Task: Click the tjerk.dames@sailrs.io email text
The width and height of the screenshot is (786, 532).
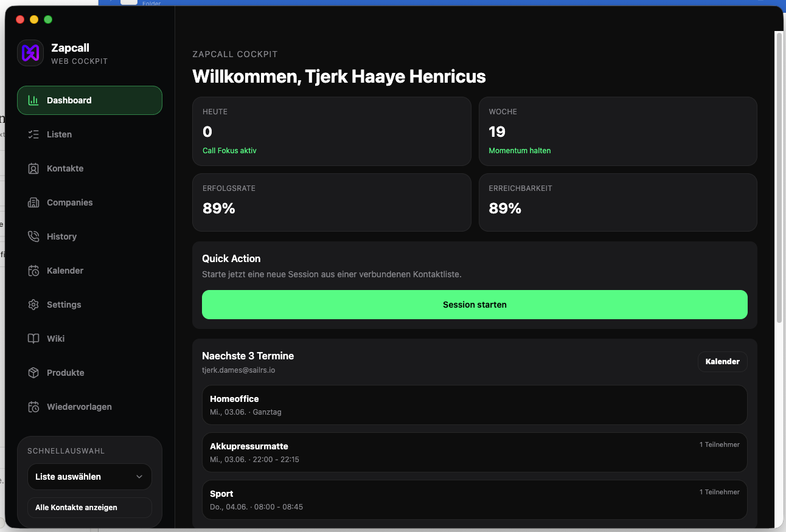Action: (x=238, y=370)
